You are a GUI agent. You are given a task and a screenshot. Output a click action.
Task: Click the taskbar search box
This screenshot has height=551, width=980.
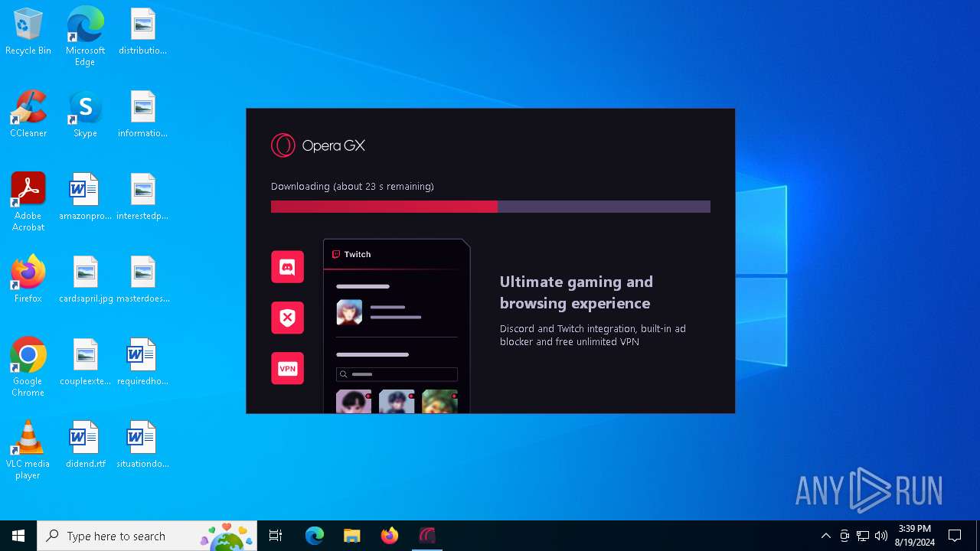147,536
